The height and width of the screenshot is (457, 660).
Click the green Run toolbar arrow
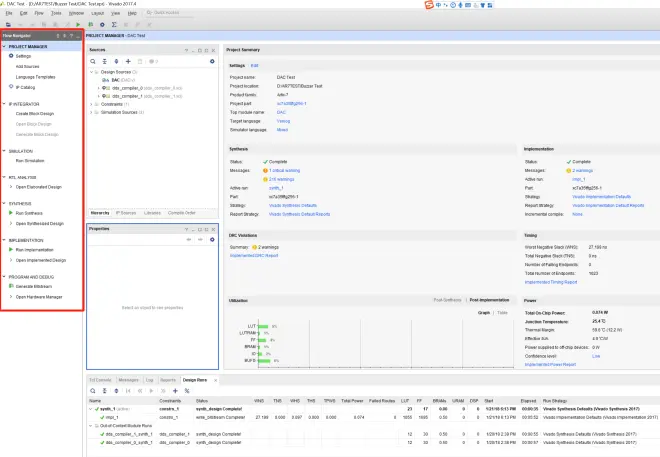click(x=78, y=25)
